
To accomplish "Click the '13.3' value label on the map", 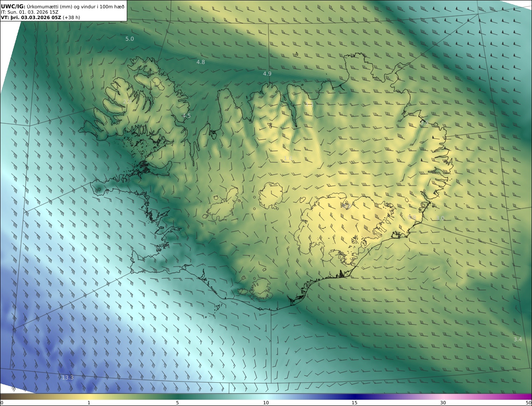I will pyautogui.click(x=67, y=377).
